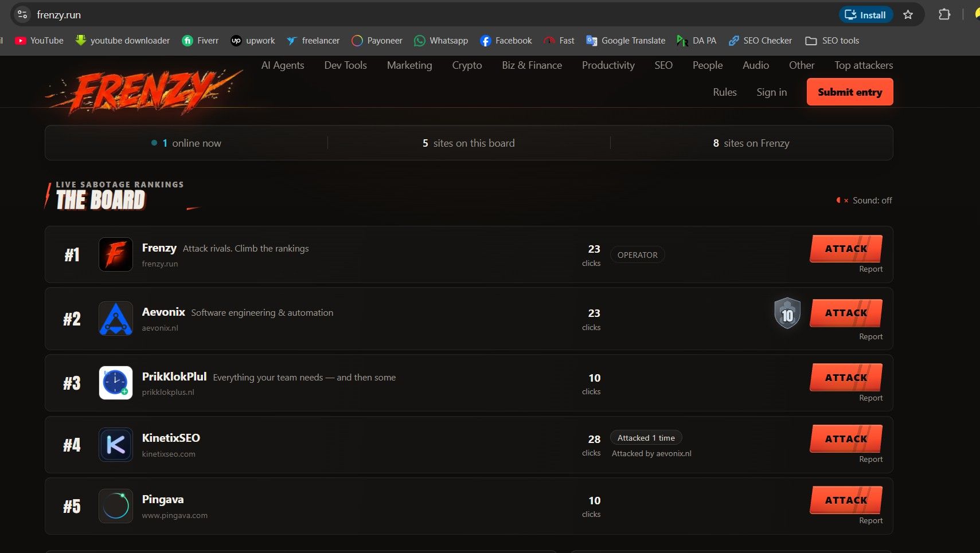Open the Payoneer bookmark
The image size is (980, 553).
377,41
